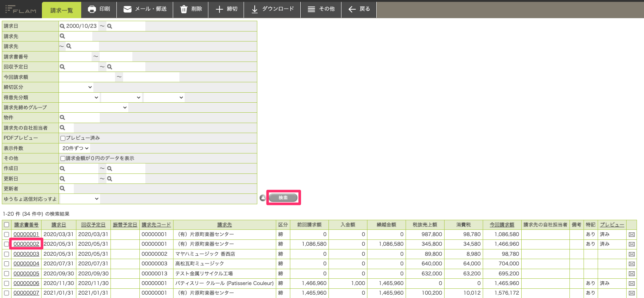Open the メール・郵送 envelope toolbar item
The width and height of the screenshot is (644, 298).
145,9
